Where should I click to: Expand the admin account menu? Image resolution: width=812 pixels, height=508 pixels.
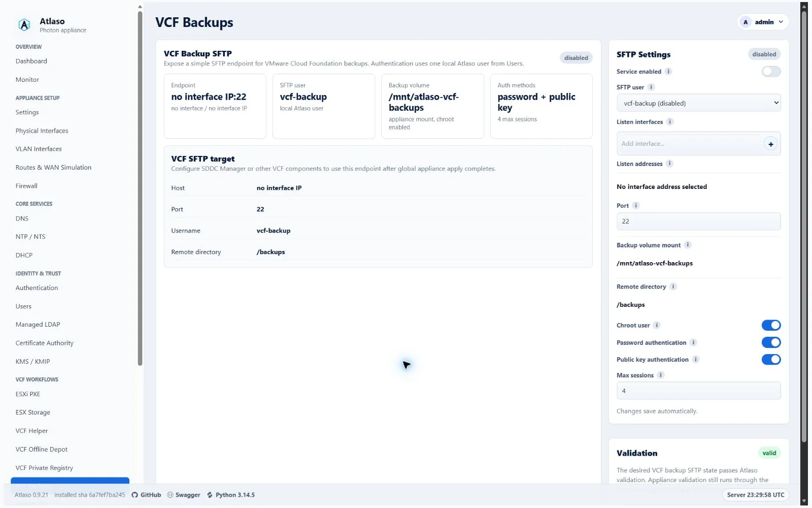(x=763, y=22)
